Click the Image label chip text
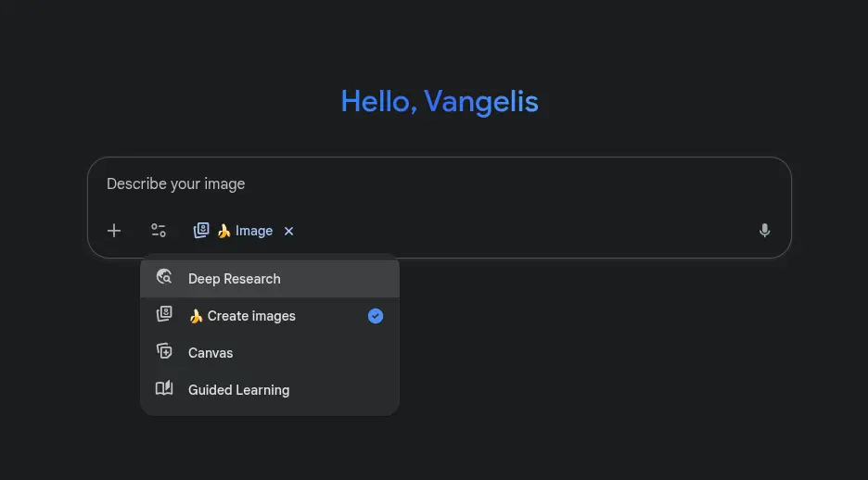Image resolution: width=868 pixels, height=480 pixels. (254, 231)
